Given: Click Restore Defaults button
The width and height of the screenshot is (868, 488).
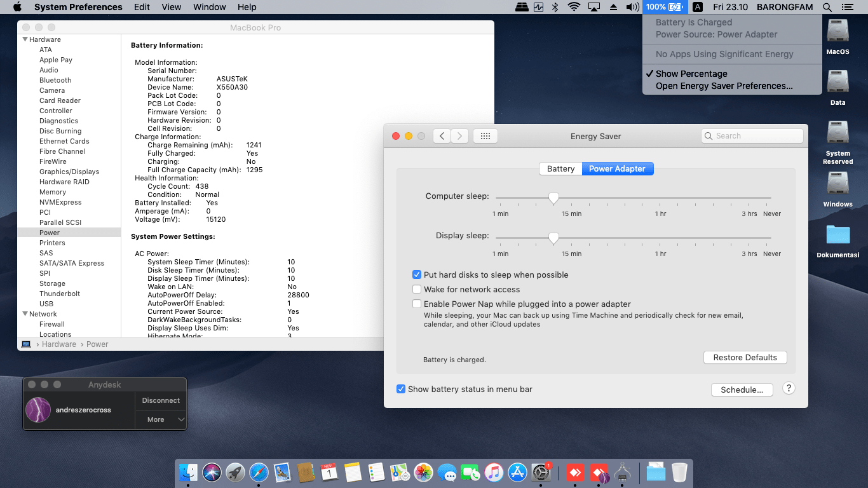Looking at the screenshot, I should [745, 358].
